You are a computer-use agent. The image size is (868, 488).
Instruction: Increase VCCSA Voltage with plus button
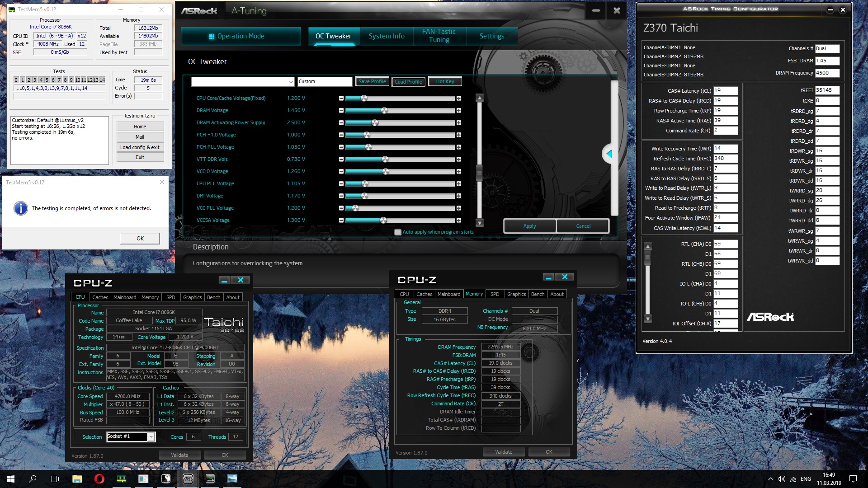458,221
